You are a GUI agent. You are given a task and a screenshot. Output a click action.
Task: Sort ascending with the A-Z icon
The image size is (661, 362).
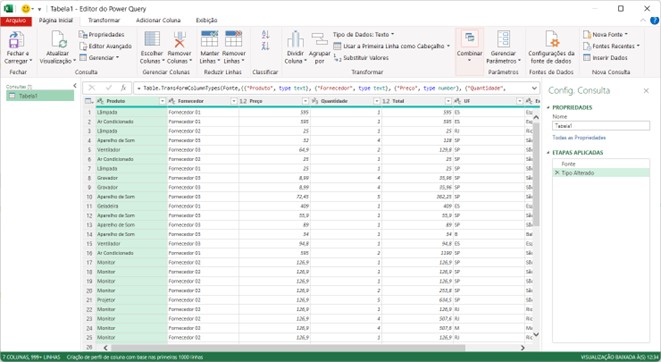(x=265, y=35)
